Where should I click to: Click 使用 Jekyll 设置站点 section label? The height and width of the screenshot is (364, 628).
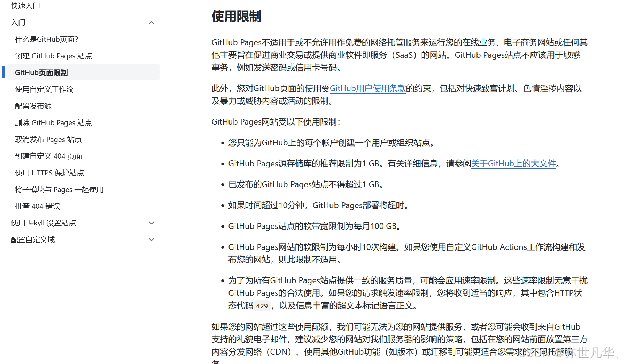pos(44,223)
